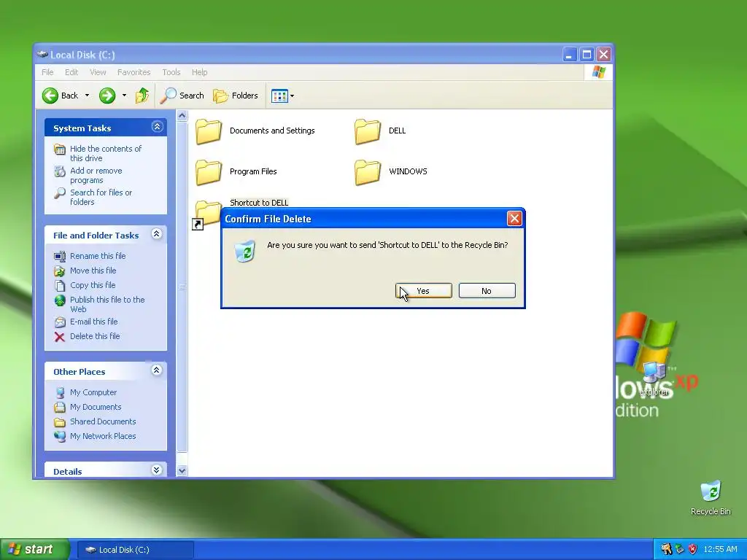The height and width of the screenshot is (560, 747).
Task: Click the red X delete icon
Action: click(60, 337)
